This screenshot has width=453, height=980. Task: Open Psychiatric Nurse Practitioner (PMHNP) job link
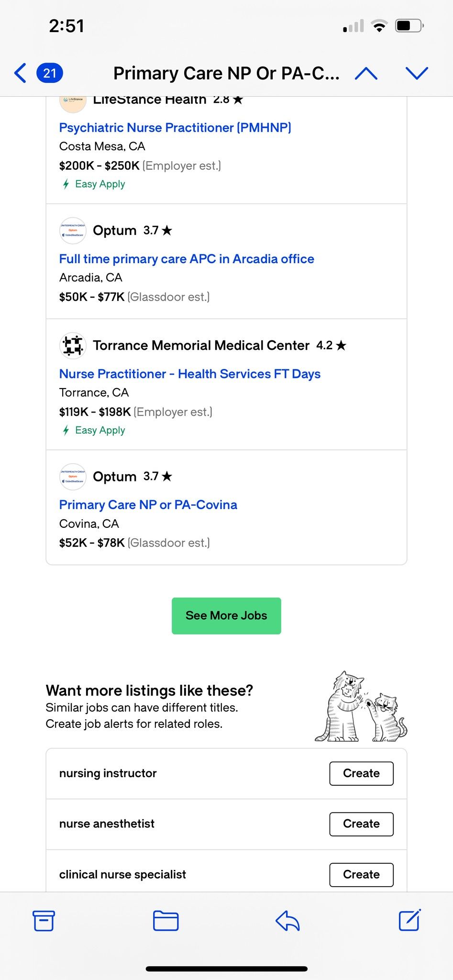pyautogui.click(x=175, y=128)
